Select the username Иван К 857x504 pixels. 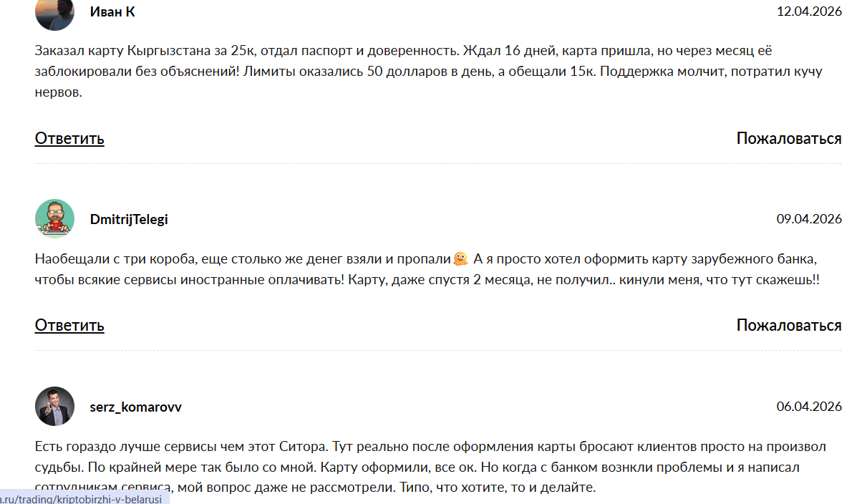112,11
